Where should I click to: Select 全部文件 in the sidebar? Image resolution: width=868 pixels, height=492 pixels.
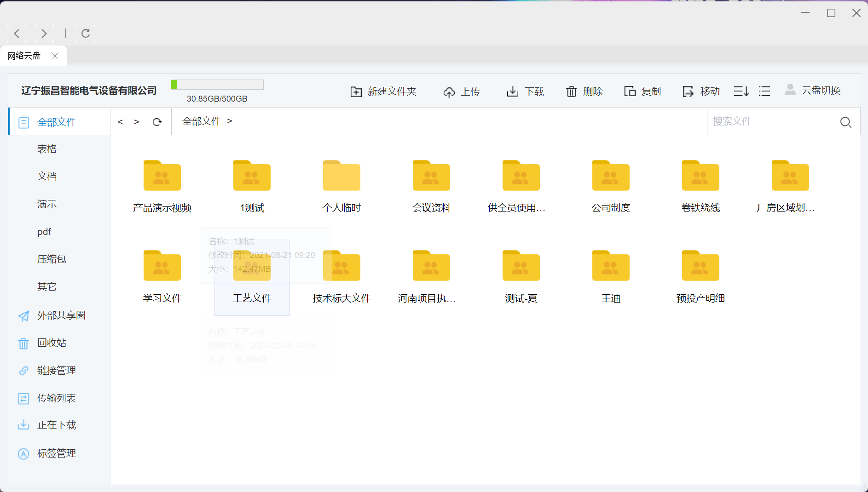pos(57,122)
